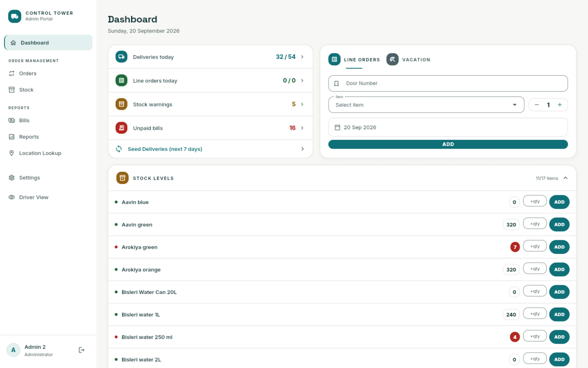588x368 pixels.
Task: Open Line orders today via chevron
Action: (x=302, y=80)
